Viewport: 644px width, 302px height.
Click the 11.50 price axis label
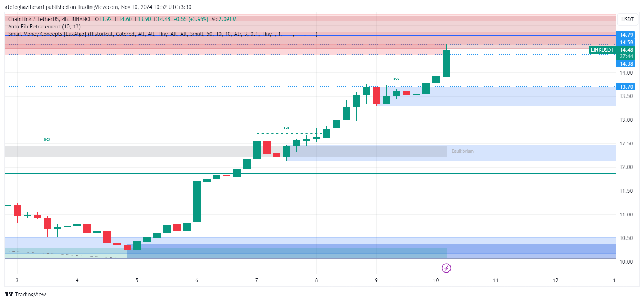626,191
